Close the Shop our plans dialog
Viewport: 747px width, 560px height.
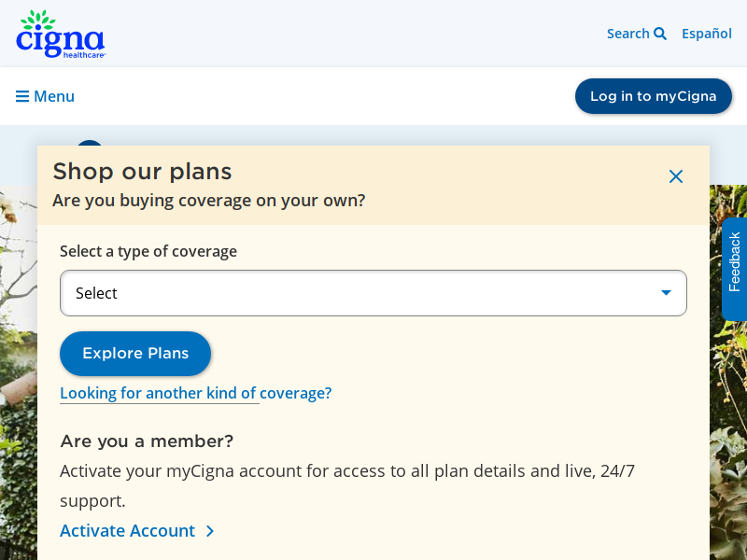coord(675,176)
